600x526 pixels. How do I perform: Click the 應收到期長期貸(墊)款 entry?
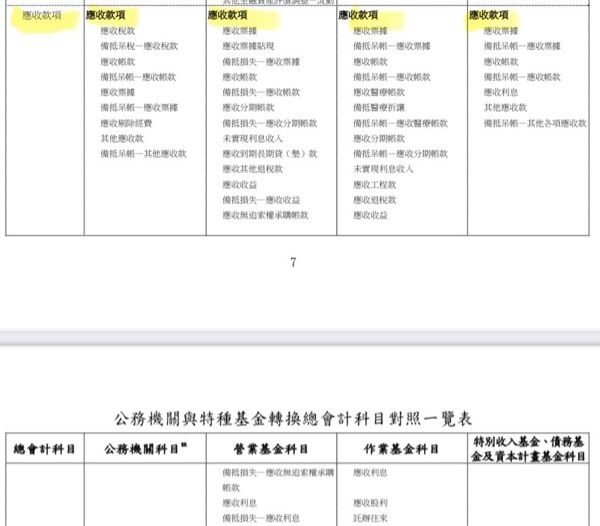[269, 153]
